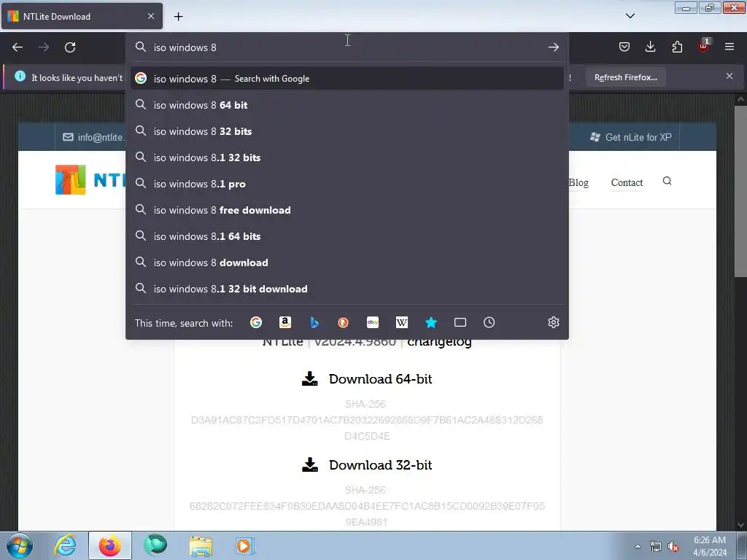Image resolution: width=747 pixels, height=560 pixels.
Task: Pick suggestion 'iso windows 8 download'
Action: 347,262
